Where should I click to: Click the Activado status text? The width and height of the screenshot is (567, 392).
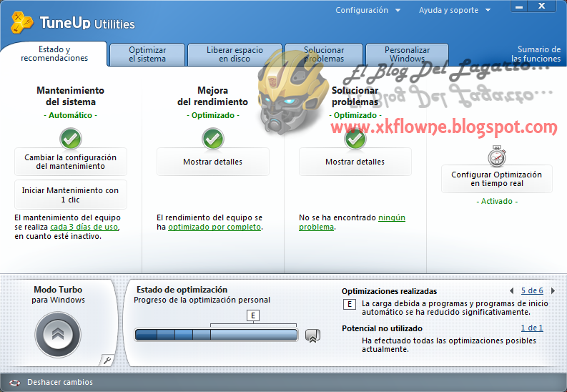(497, 202)
